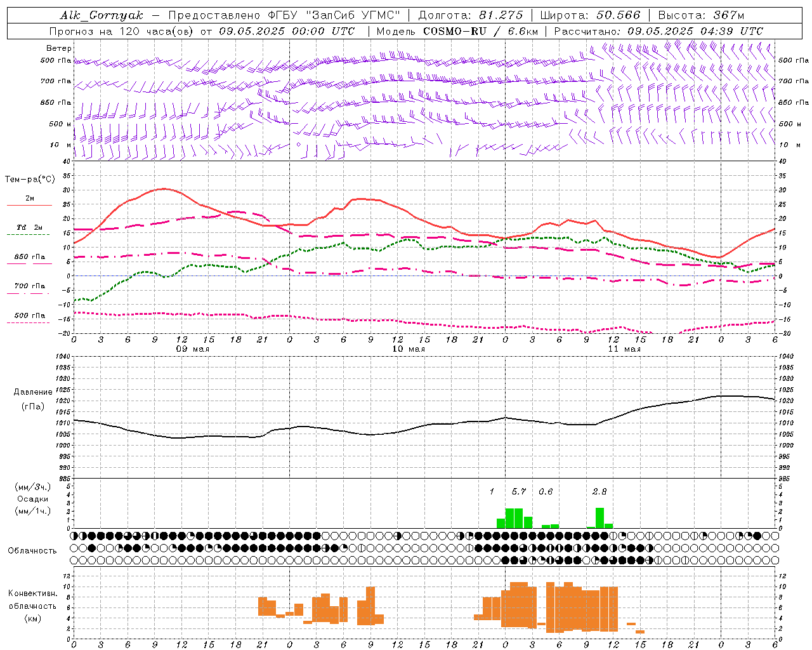Viewport: 812px width, 650px height.
Task: Click the Осадки precipitation label
Action: point(33,499)
